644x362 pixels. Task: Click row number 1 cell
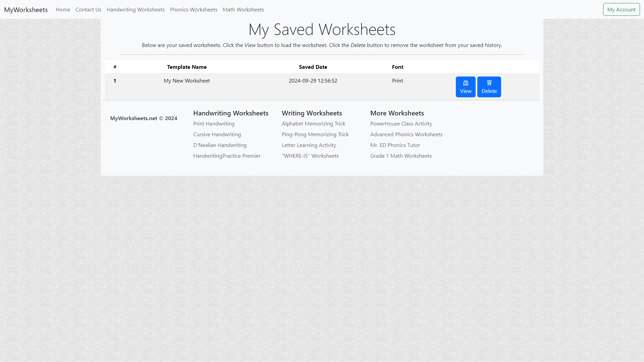tap(115, 81)
